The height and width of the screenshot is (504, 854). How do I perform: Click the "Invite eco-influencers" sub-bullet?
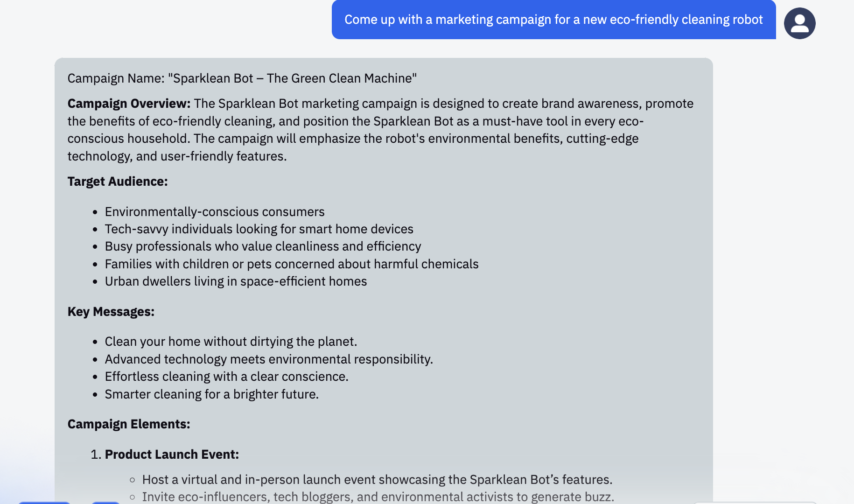pos(378,497)
